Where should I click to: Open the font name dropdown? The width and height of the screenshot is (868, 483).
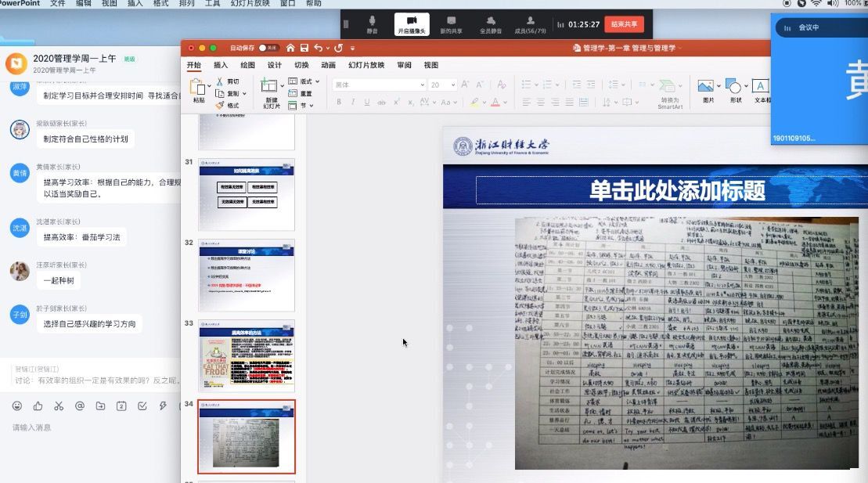click(422, 85)
